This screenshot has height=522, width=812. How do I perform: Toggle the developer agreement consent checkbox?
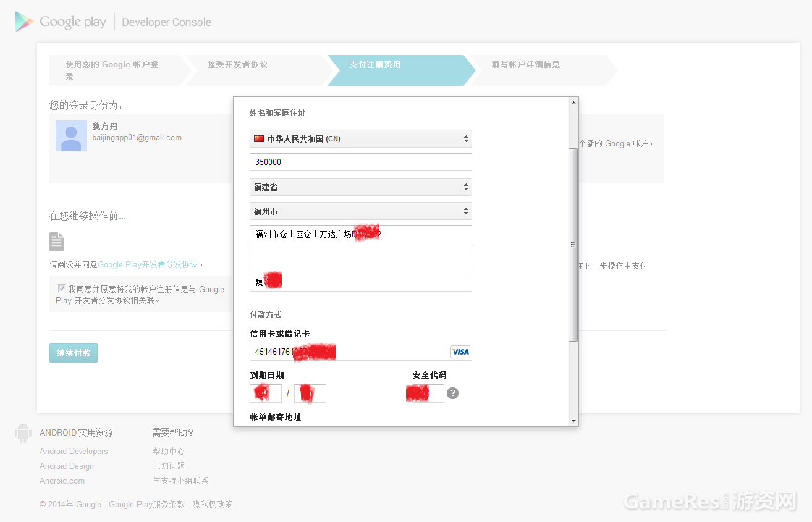click(x=62, y=288)
